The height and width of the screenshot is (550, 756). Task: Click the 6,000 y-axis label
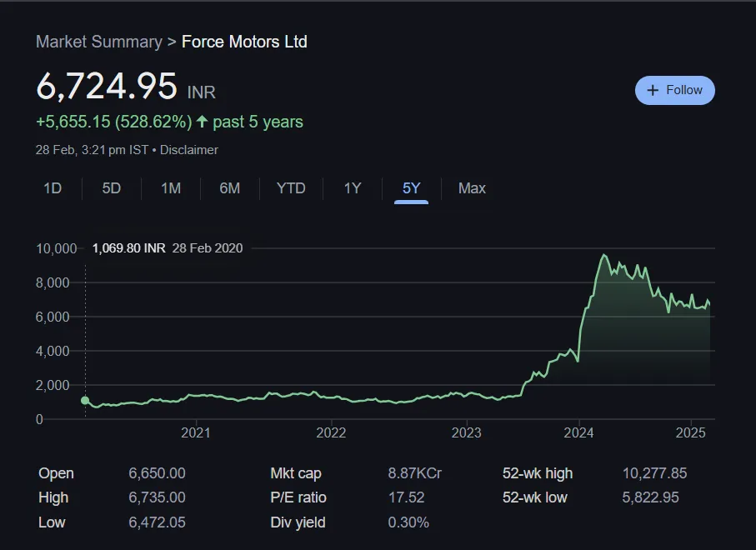click(x=53, y=317)
